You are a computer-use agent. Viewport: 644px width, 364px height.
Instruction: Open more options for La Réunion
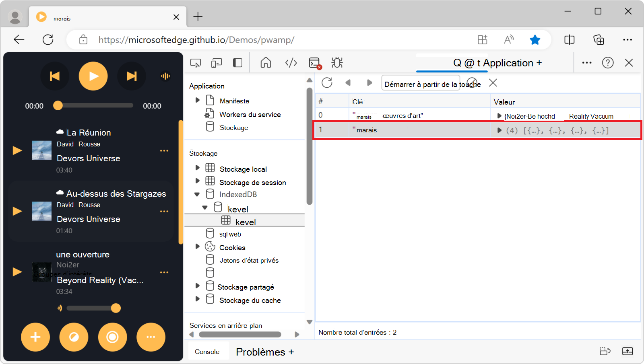point(164,150)
